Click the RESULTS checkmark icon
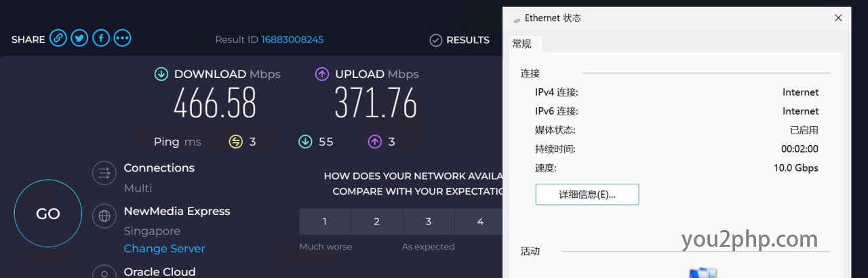This screenshot has width=868, height=278. tap(436, 40)
